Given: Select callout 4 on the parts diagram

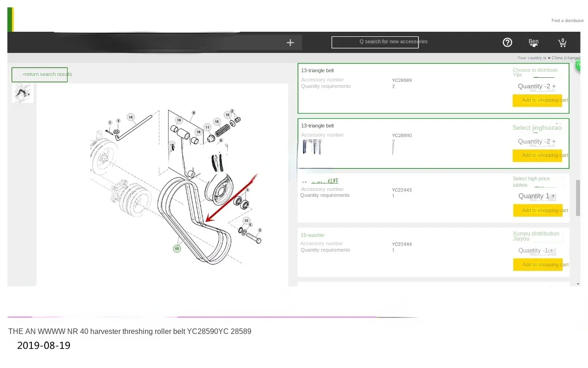Looking at the screenshot, I should point(118,121).
